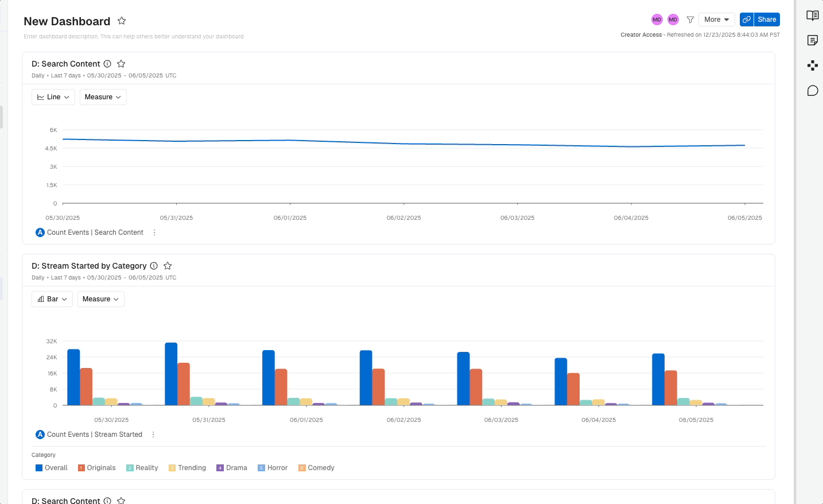Favorite the first D: Search Content report

click(x=121, y=64)
